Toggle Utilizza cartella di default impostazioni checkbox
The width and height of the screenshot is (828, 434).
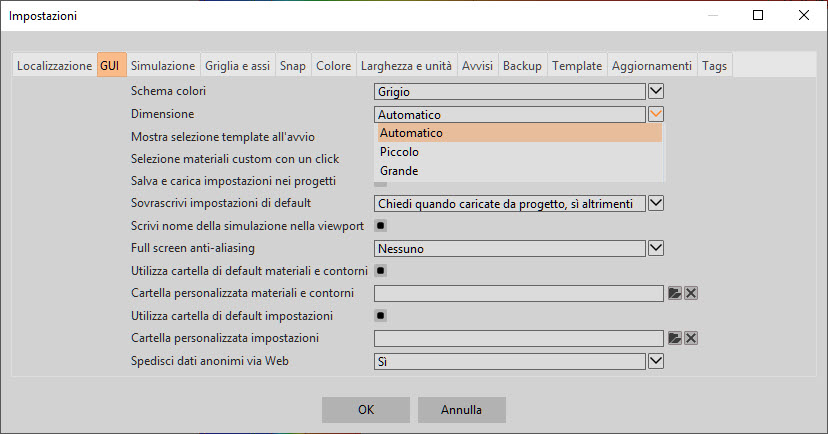click(x=380, y=316)
